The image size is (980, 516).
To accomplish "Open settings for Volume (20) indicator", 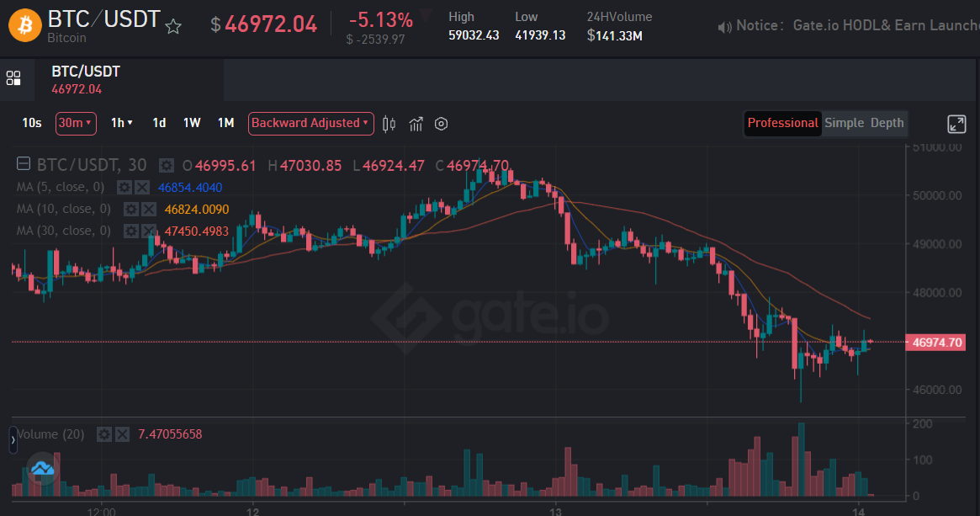I will 104,434.
